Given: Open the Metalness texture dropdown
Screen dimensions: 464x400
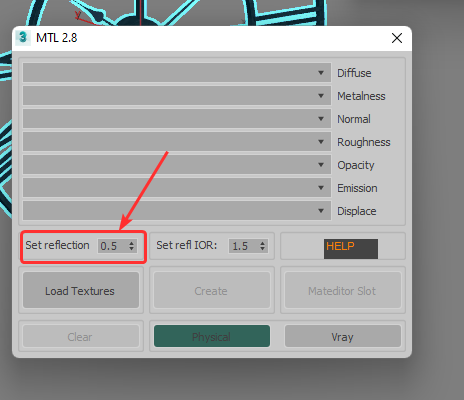Looking at the screenshot, I should [x=177, y=96].
